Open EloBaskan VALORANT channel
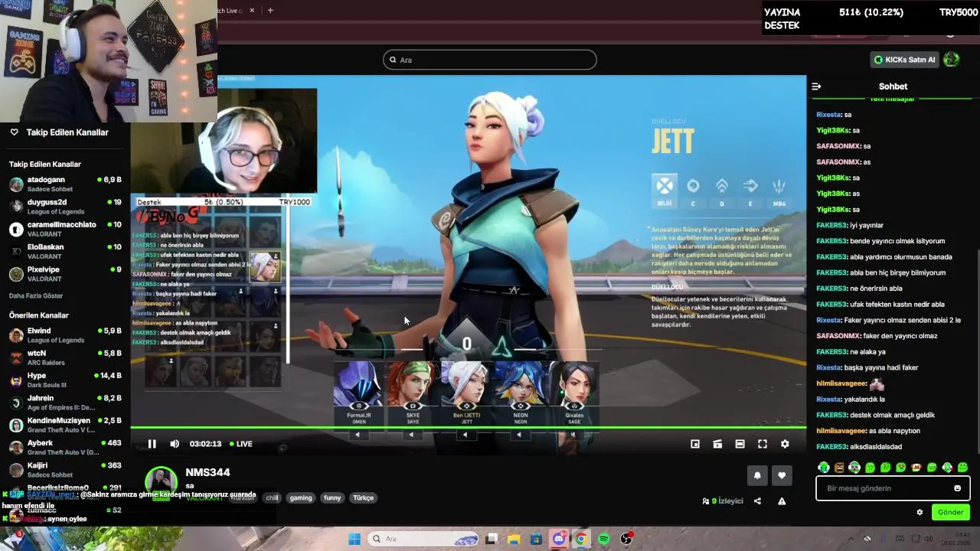Image resolution: width=980 pixels, height=551 pixels. click(x=65, y=251)
